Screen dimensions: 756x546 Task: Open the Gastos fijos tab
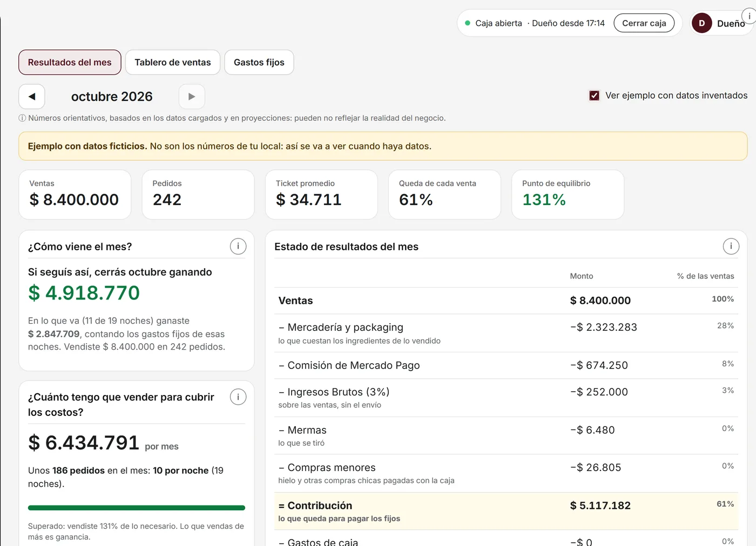(x=259, y=63)
